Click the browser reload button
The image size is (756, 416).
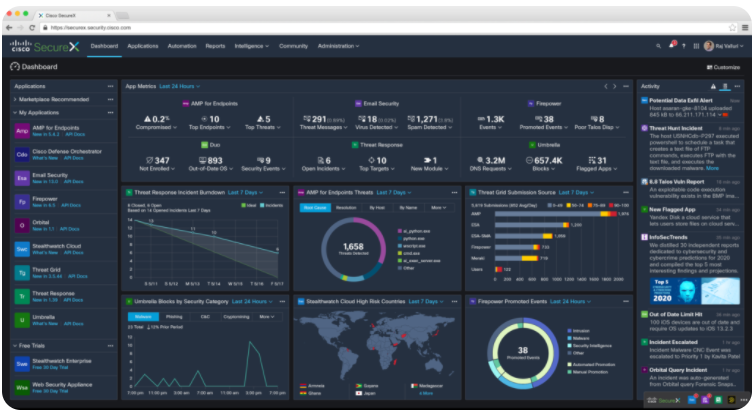(32, 27)
